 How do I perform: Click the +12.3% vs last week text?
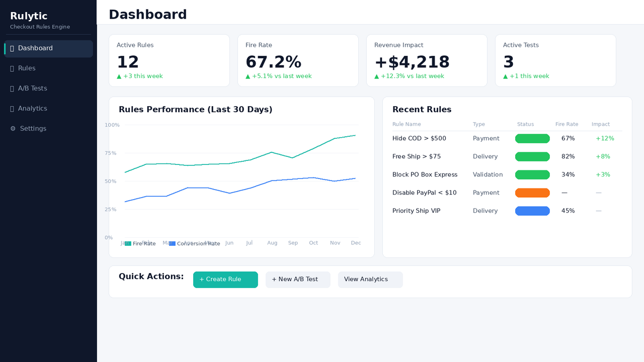pyautogui.click(x=409, y=76)
